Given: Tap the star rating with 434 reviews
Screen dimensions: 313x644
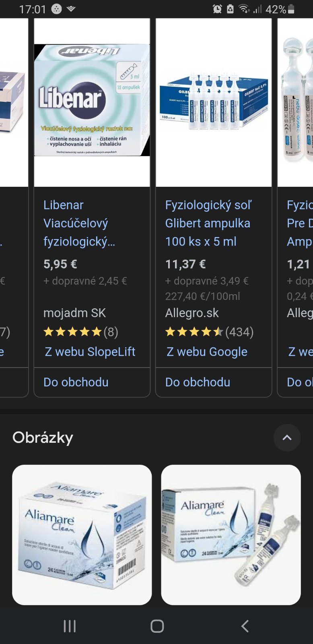Looking at the screenshot, I should click(209, 332).
